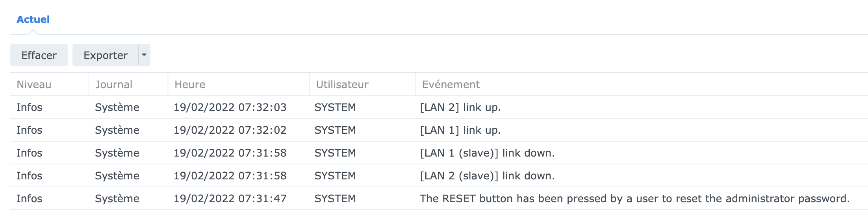Sort by the Niveau column header
868x214 pixels.
[34, 85]
